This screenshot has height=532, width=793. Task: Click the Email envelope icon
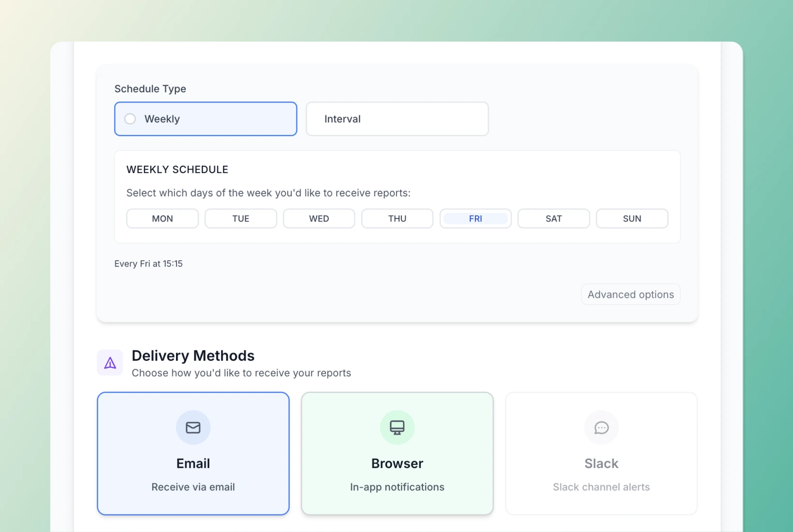click(193, 428)
